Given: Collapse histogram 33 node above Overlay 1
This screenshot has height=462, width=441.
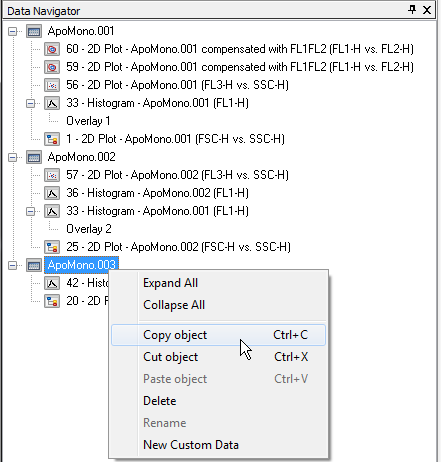Looking at the screenshot, I should pyautogui.click(x=30, y=104).
